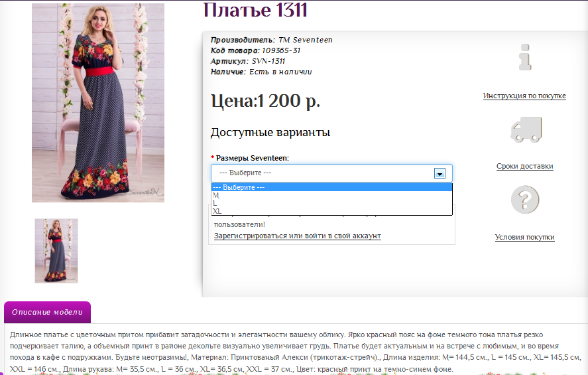Open the Условия покупки link
The height and width of the screenshot is (375, 588).
(x=524, y=237)
